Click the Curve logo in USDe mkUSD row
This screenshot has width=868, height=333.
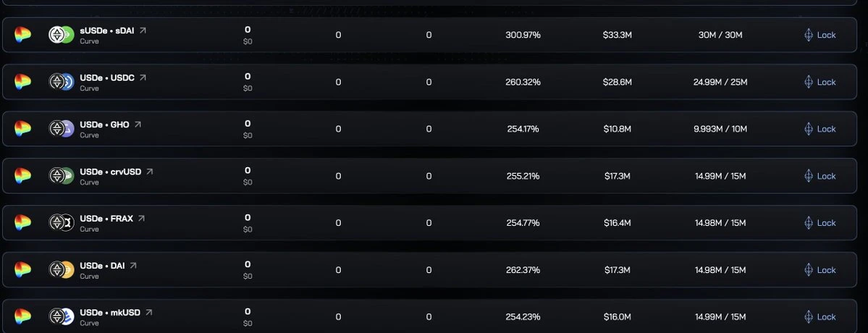[23, 317]
